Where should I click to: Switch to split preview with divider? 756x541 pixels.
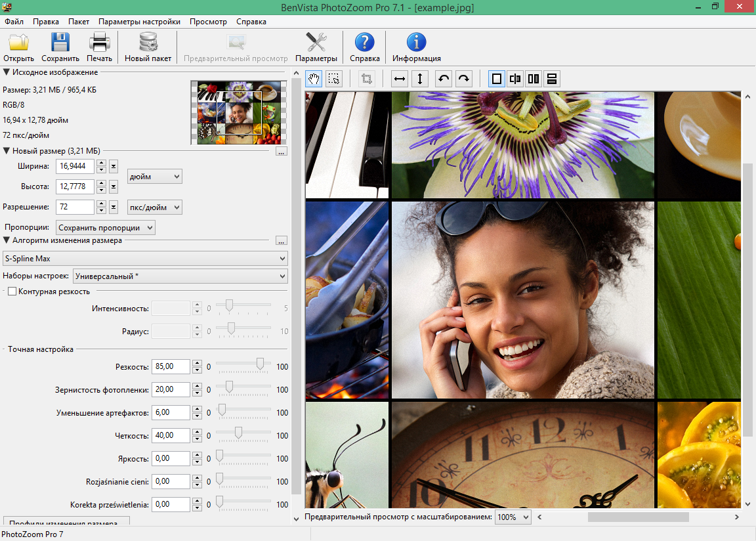click(515, 79)
